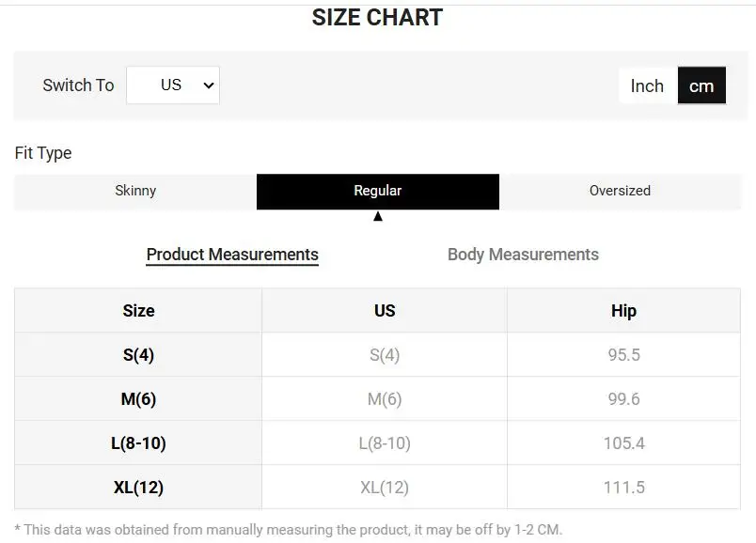Click the 95.5 hip measurement cell

coord(623,355)
